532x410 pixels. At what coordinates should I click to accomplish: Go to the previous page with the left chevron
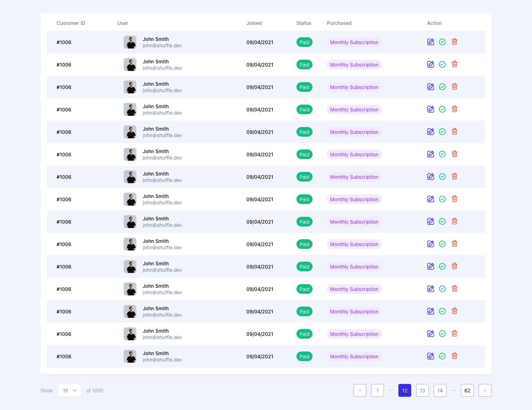tap(360, 390)
